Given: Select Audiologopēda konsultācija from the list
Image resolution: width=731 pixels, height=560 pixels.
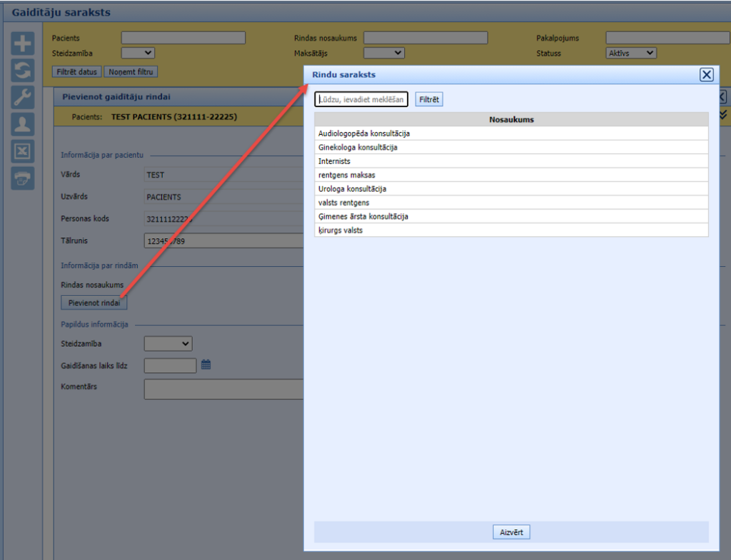Looking at the screenshot, I should [364, 133].
